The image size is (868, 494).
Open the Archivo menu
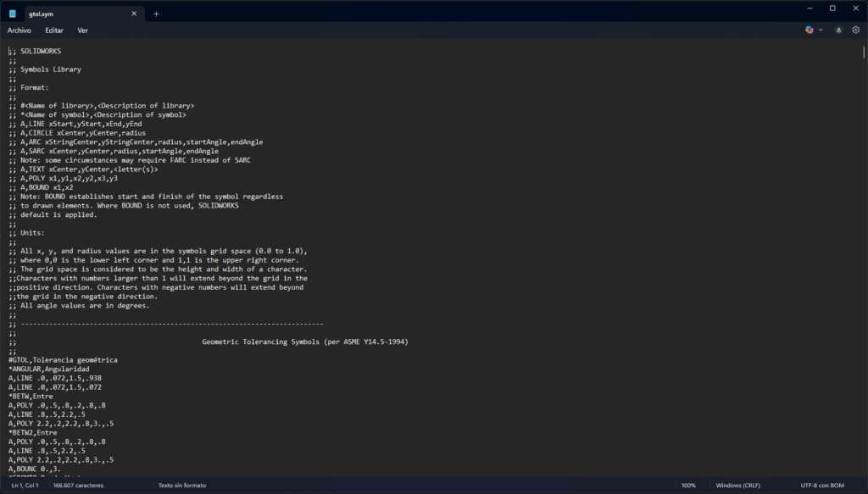(x=19, y=30)
